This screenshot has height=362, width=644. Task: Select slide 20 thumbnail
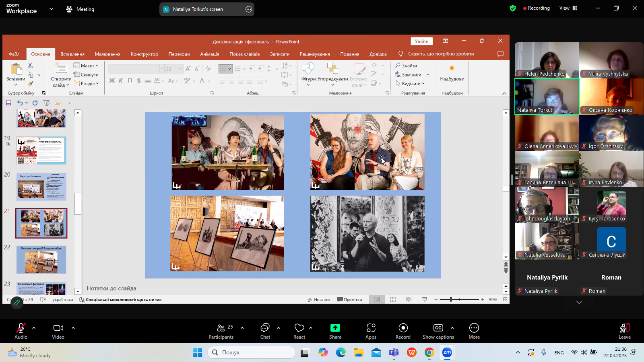click(x=41, y=187)
